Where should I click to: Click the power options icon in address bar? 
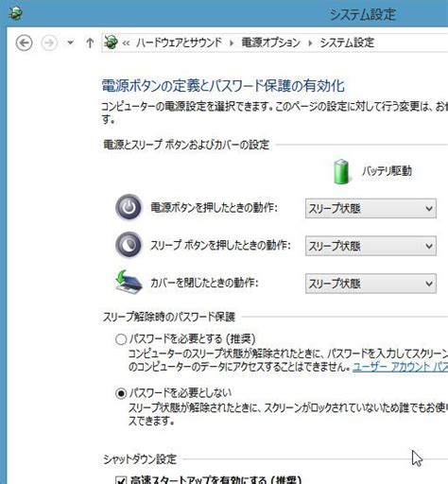click(x=111, y=43)
